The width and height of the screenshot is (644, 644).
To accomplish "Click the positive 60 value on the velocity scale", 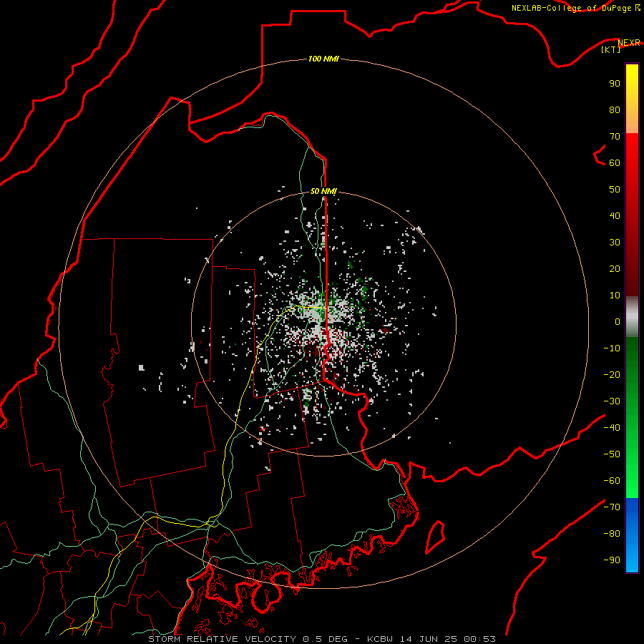I will [615, 162].
